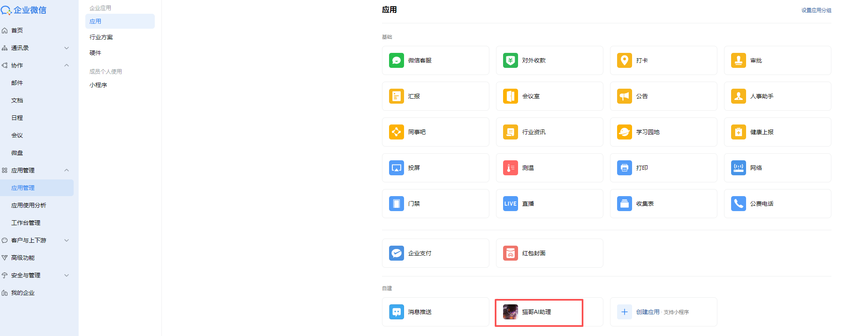Click the 对外收款 payment icon
This screenshot has height=336, width=868.
point(510,60)
